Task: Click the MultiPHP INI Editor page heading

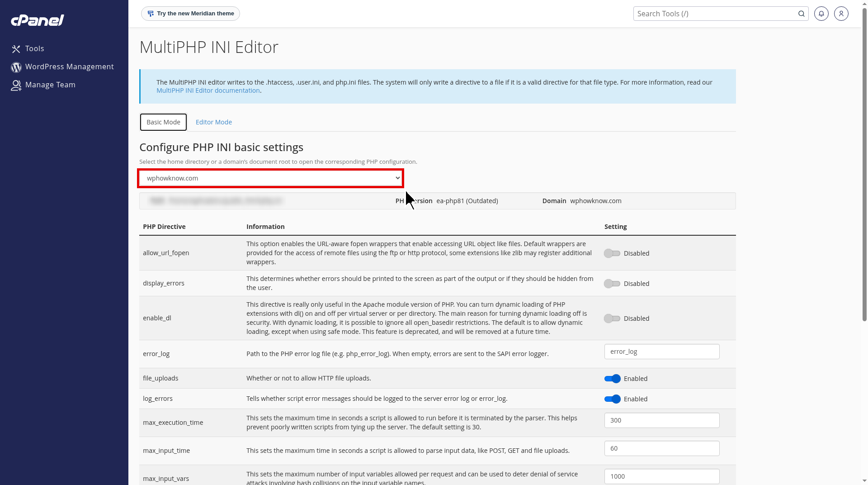Action: (x=209, y=47)
